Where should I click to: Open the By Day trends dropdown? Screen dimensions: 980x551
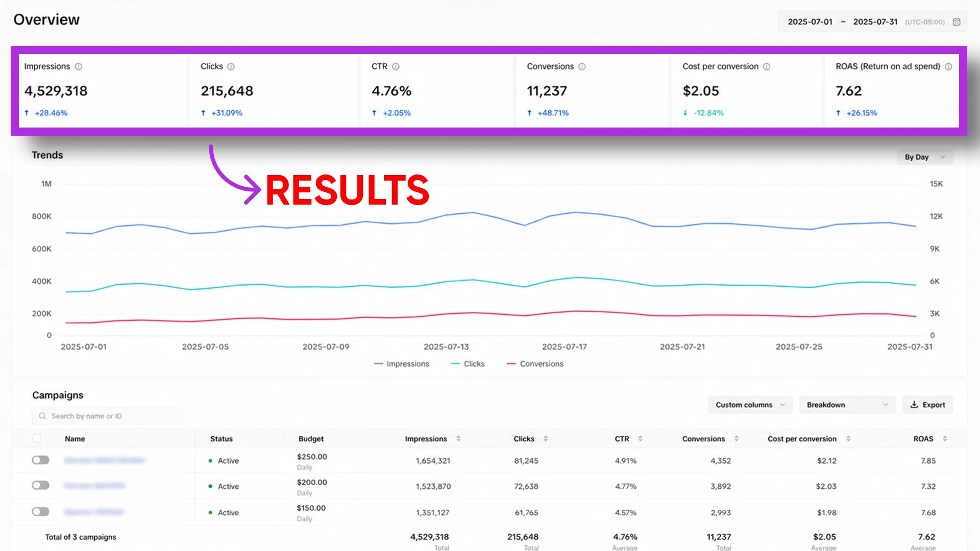pyautogui.click(x=925, y=157)
